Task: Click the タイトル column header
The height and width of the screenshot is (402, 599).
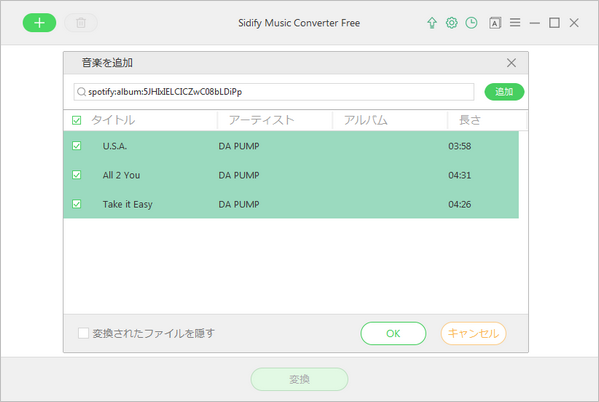Action: pyautogui.click(x=113, y=120)
